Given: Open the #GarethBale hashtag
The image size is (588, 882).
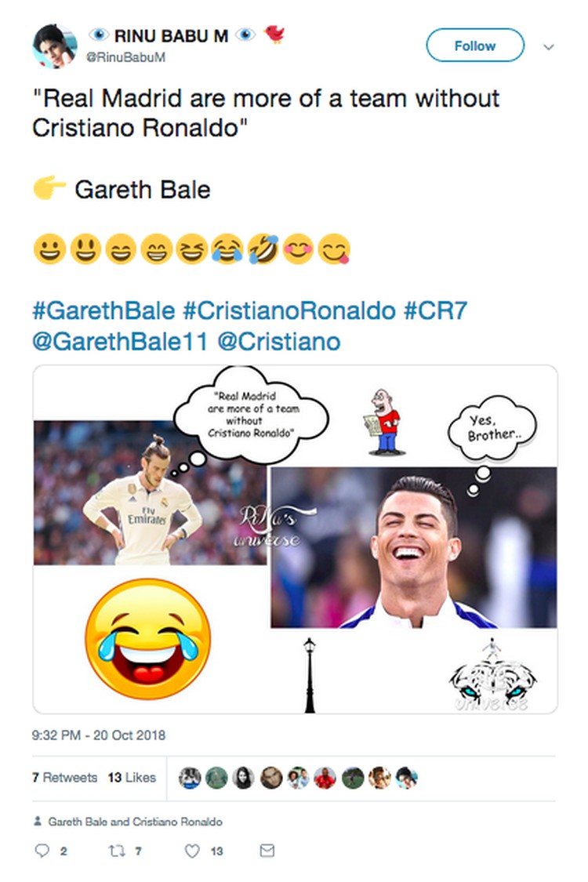Looking at the screenshot, I should (103, 310).
